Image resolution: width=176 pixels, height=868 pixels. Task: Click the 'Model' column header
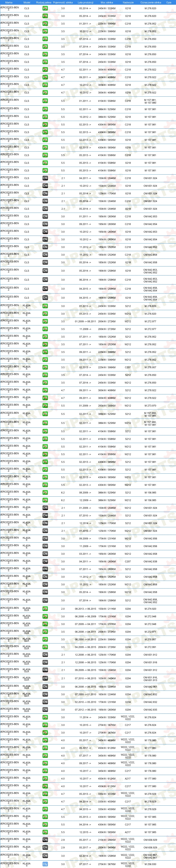pyautogui.click(x=27, y=2)
